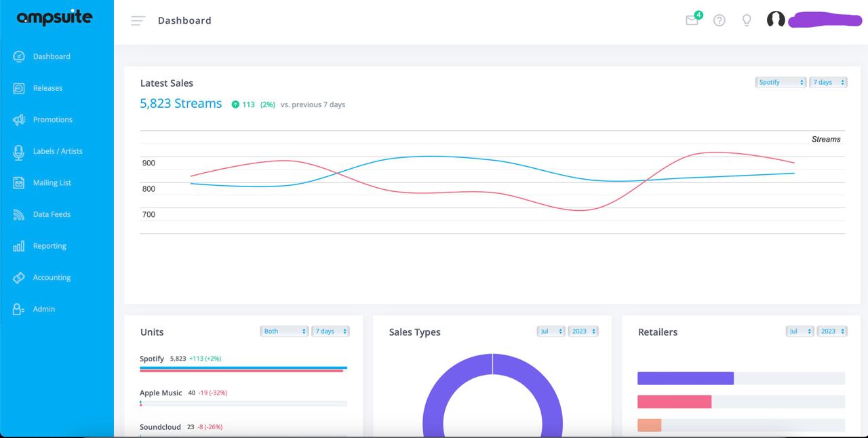Click the pink Retailers bar
The width and height of the screenshot is (868, 438).
click(x=674, y=402)
